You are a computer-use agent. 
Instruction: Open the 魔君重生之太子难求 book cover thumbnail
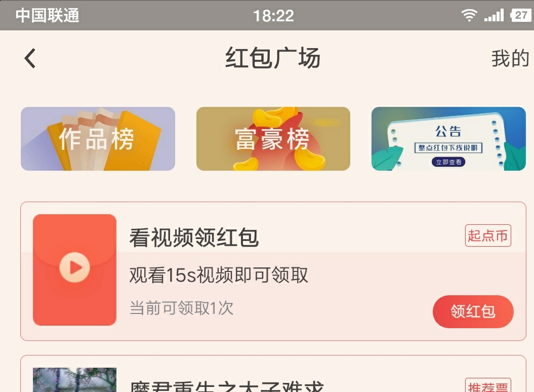[74, 380]
